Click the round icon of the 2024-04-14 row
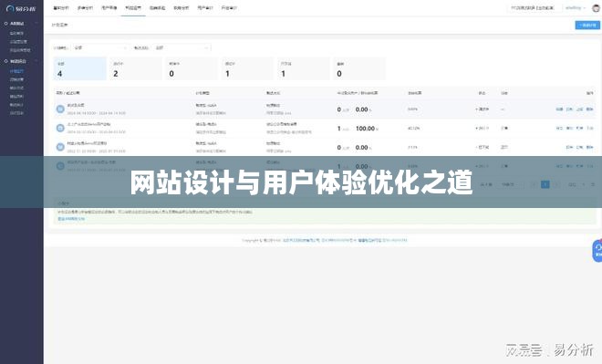 tap(60, 109)
